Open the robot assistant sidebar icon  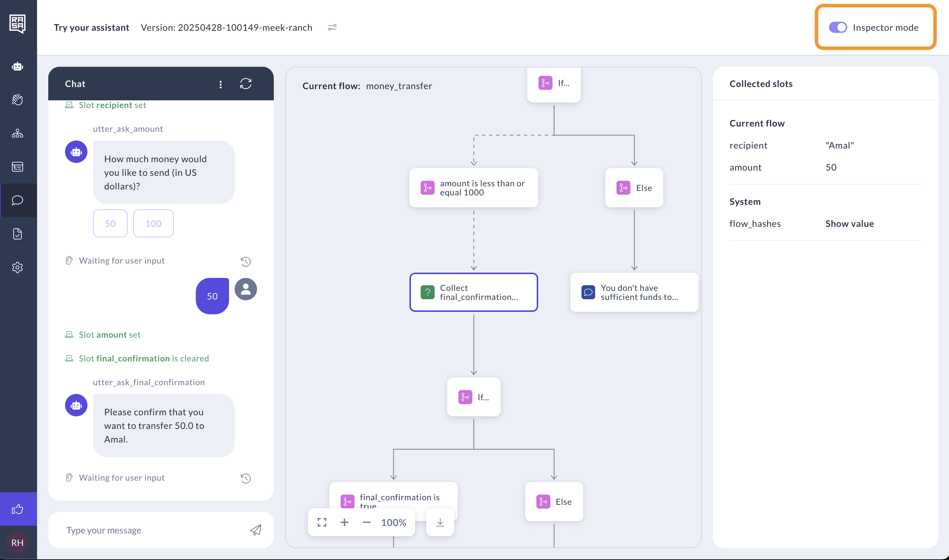pyautogui.click(x=17, y=67)
